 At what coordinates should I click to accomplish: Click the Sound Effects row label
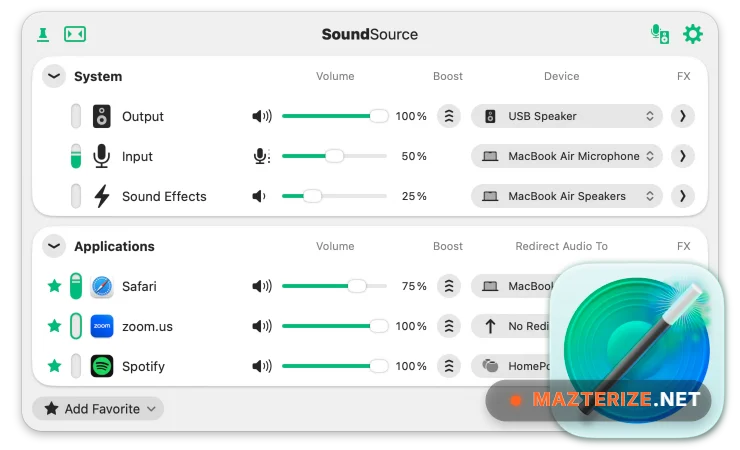pyautogui.click(x=164, y=196)
